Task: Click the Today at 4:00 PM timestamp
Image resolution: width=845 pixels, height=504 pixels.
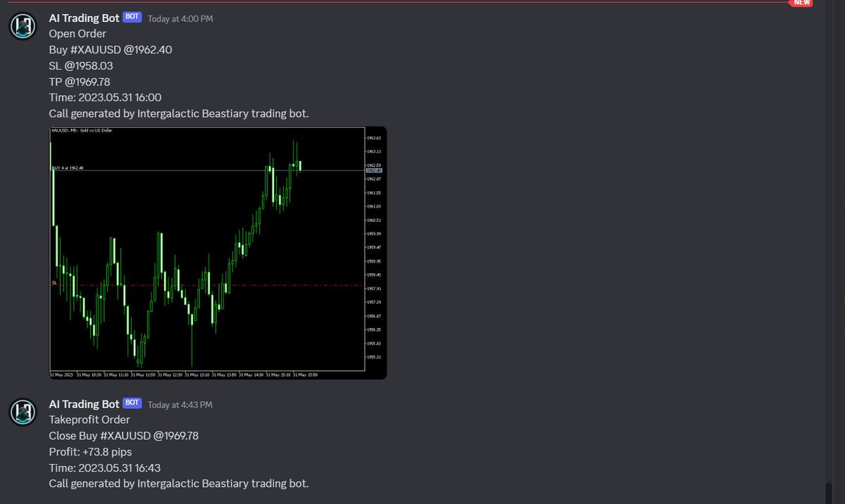Action: [x=180, y=19]
